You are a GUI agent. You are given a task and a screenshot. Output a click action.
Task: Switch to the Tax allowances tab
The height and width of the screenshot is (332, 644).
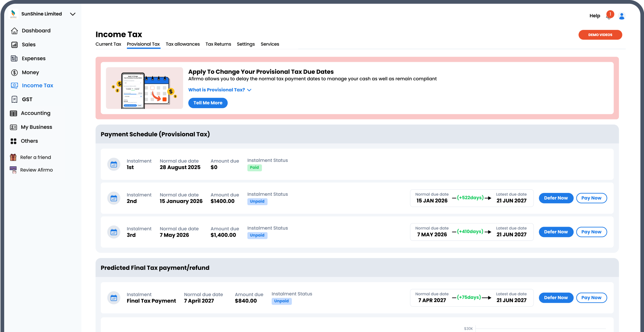pos(183,44)
